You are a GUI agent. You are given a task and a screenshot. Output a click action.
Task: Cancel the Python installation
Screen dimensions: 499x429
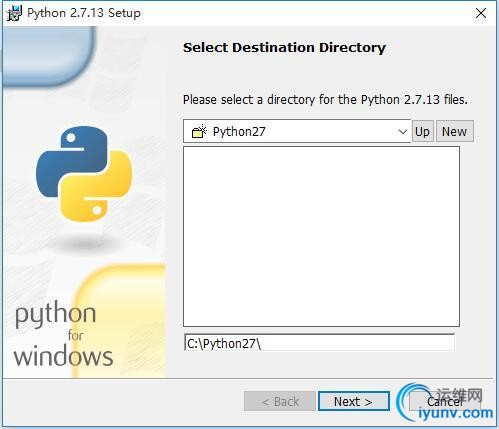click(x=444, y=401)
